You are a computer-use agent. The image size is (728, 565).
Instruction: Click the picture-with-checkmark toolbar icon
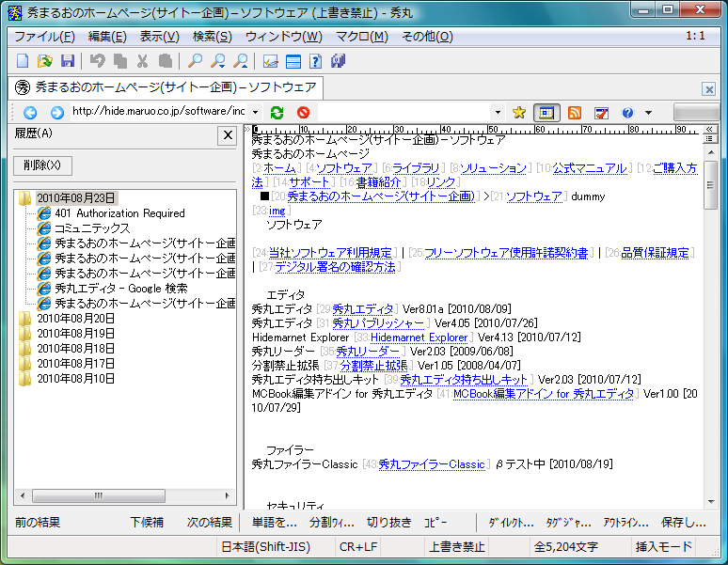coord(271,61)
